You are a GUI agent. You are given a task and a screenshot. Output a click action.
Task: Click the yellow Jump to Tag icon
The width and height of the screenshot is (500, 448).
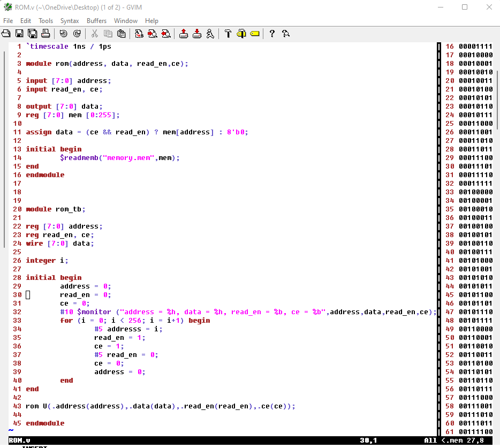254,34
